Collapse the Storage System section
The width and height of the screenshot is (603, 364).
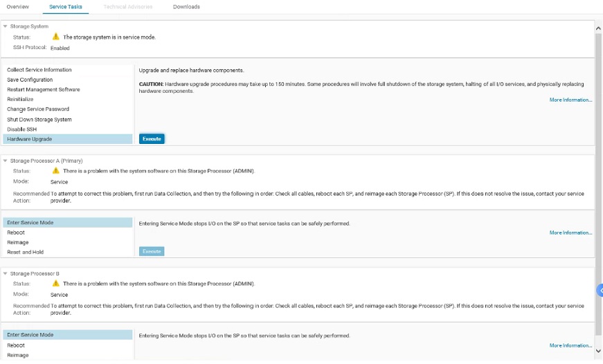point(6,26)
